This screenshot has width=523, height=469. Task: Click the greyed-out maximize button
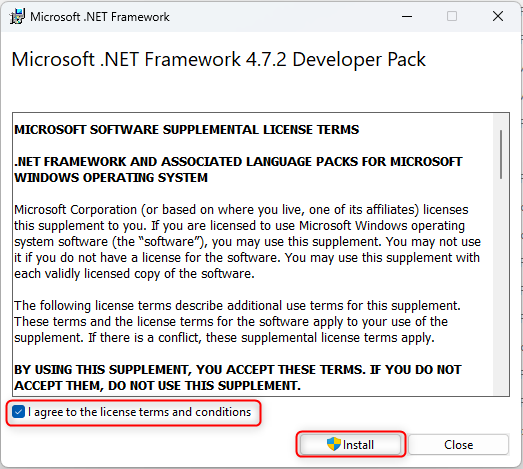point(452,16)
